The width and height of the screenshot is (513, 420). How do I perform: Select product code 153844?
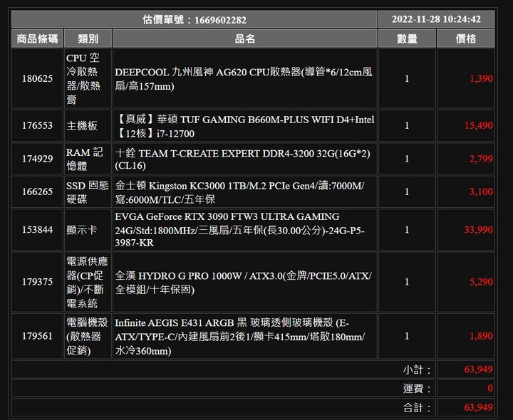(37, 230)
